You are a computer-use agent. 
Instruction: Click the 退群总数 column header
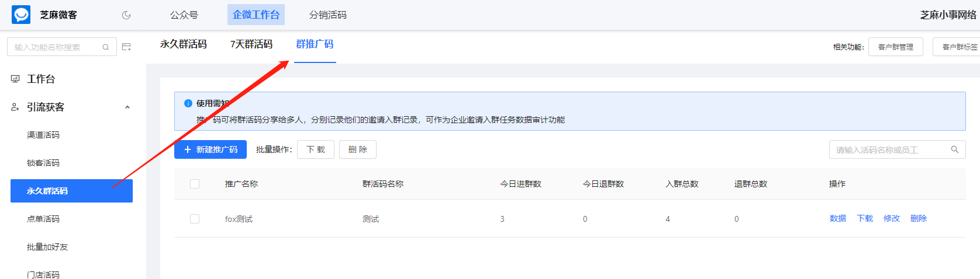click(x=751, y=184)
